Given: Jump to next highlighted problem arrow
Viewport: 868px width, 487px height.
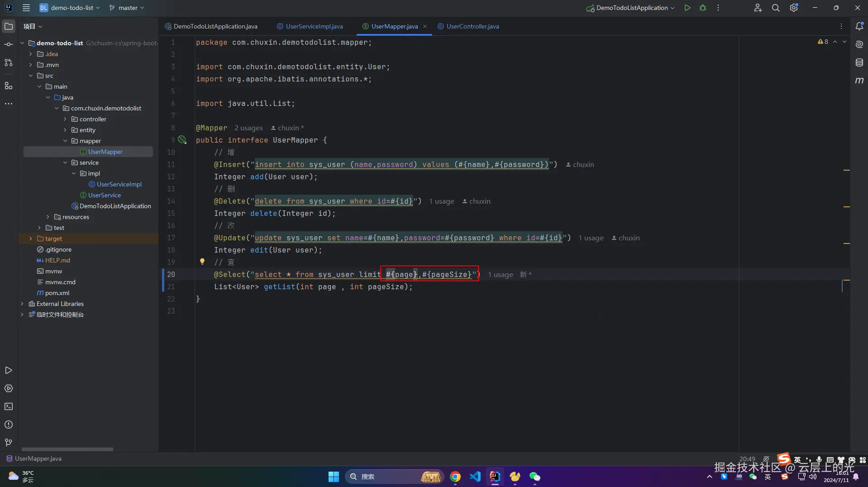Looking at the screenshot, I should (x=844, y=42).
